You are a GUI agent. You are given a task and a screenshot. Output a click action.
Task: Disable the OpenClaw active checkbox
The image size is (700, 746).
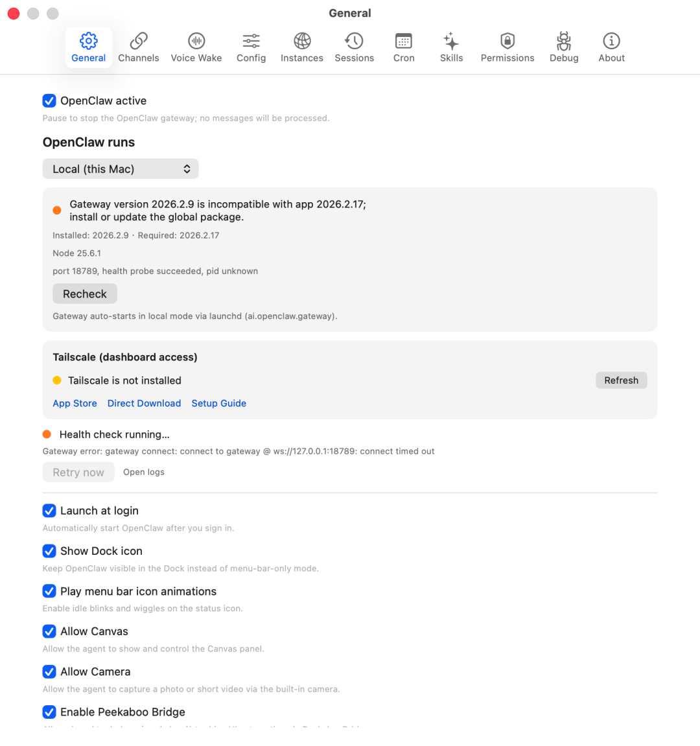coord(49,100)
